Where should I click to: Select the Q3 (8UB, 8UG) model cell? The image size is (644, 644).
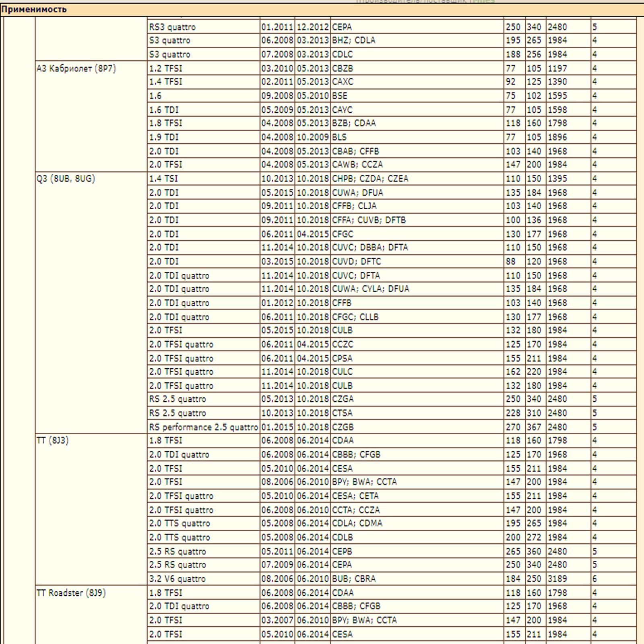91,303
